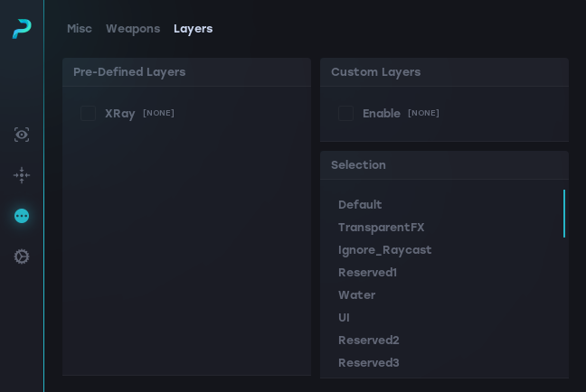Open the settings gear sidebar icon

[22, 257]
